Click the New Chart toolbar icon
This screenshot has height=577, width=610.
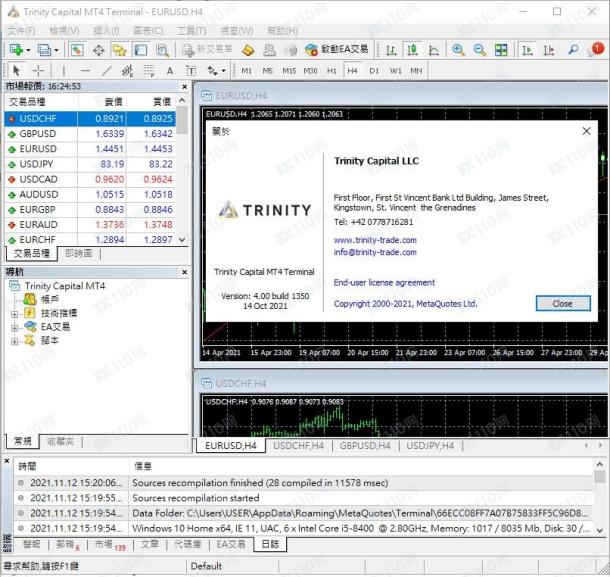click(x=16, y=49)
